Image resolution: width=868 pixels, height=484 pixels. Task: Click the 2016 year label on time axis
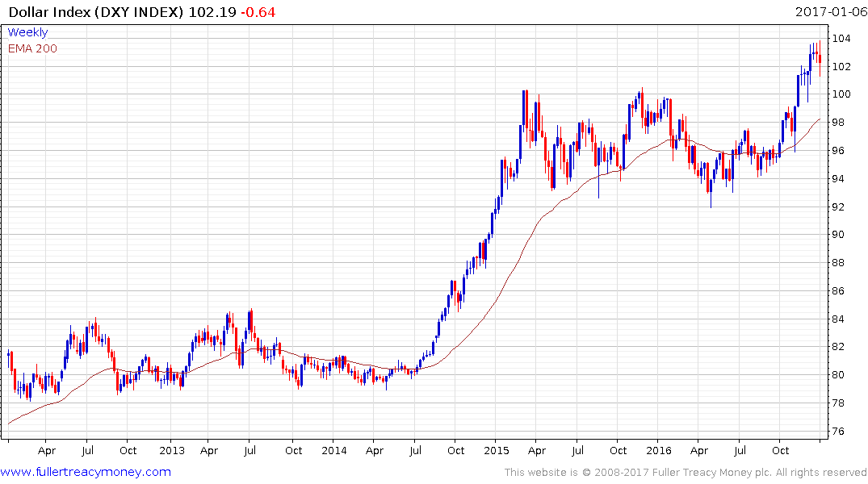click(658, 451)
